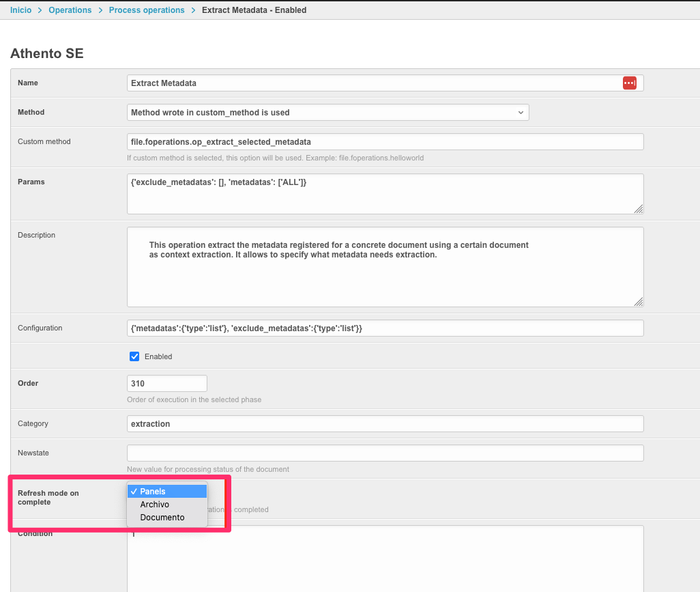Open the Method dropdown
The image size is (700, 592).
click(327, 113)
